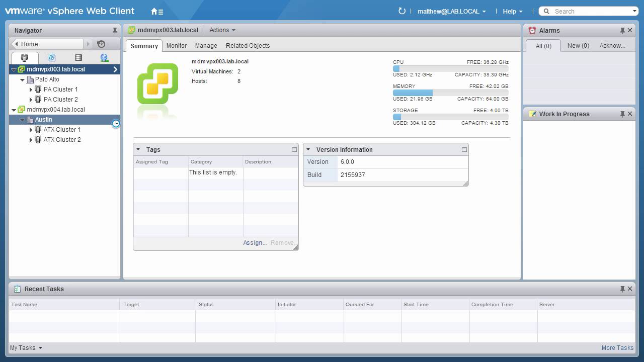The image size is (644, 362).
Task: Select the Storage inventory icon
Action: click(x=77, y=57)
